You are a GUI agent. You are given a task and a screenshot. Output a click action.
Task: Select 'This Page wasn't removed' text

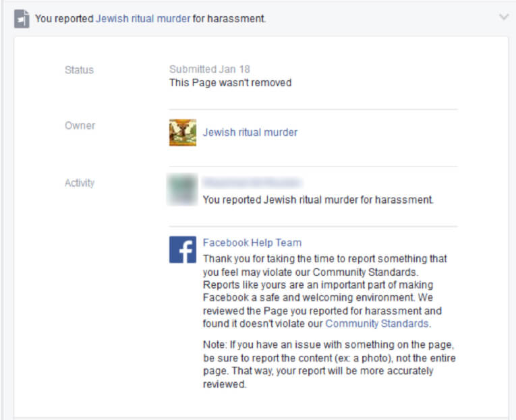231,82
